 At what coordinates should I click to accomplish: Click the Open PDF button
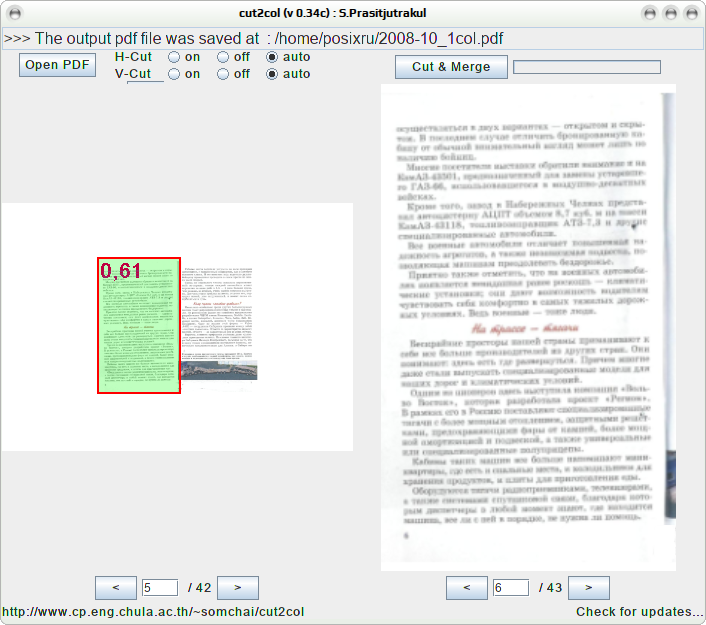(x=57, y=65)
